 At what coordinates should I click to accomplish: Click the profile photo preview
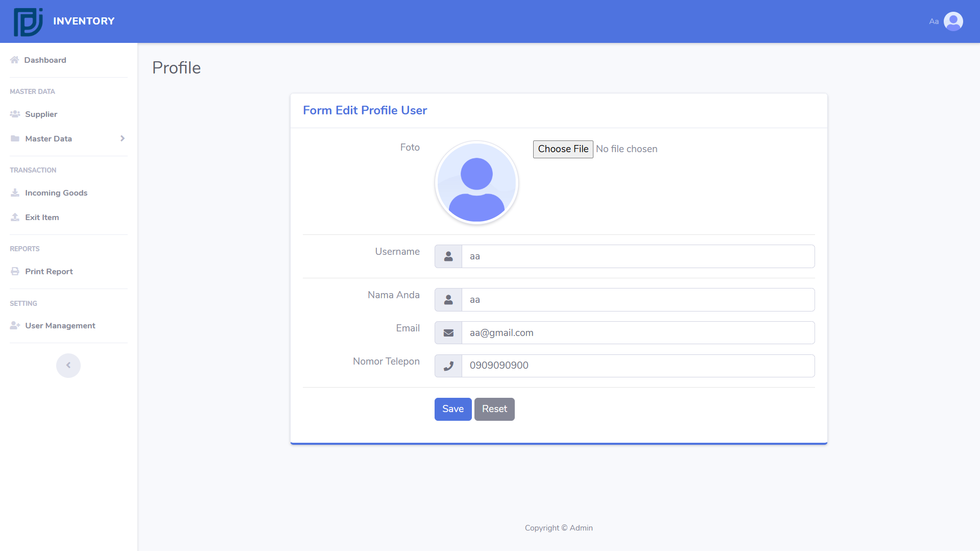point(476,182)
